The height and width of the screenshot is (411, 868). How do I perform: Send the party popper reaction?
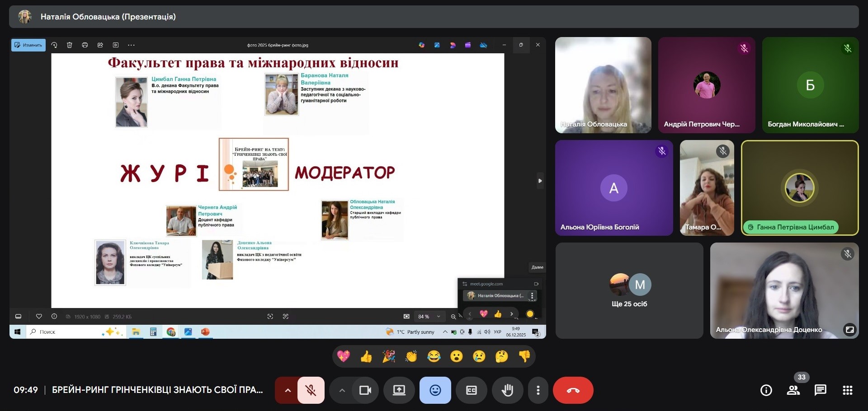pos(389,357)
